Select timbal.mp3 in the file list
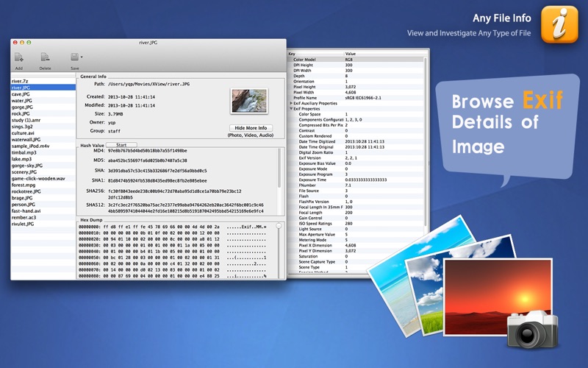Viewport: 588px width, 368px height. click(x=43, y=152)
